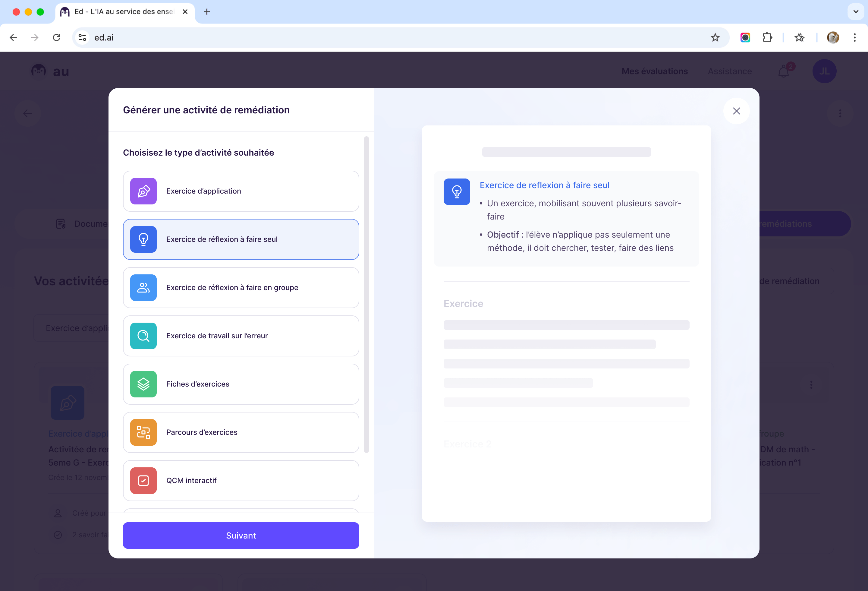The width and height of the screenshot is (868, 591).
Task: Click the Suivant button
Action: [241, 535]
